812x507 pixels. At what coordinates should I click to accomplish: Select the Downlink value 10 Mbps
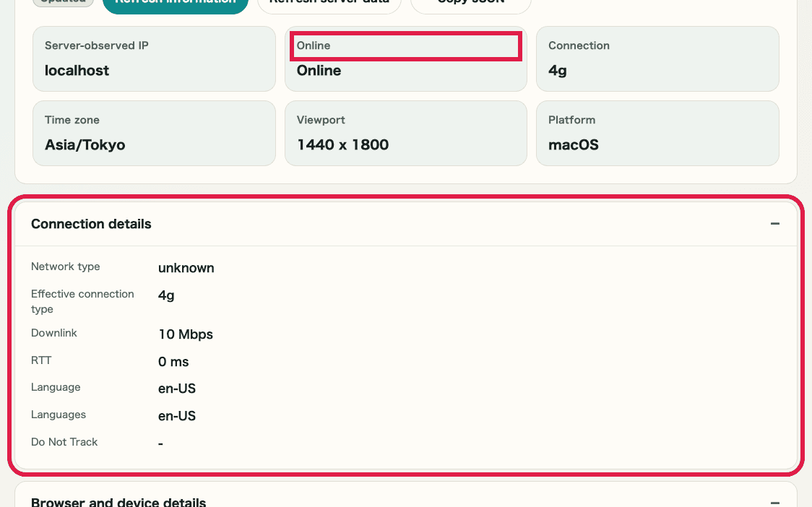[x=185, y=334]
